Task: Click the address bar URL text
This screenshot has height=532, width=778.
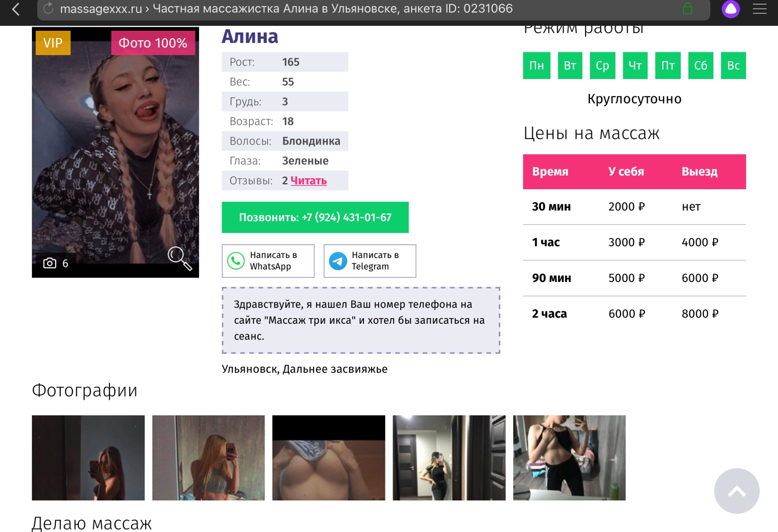Action: tap(286, 9)
